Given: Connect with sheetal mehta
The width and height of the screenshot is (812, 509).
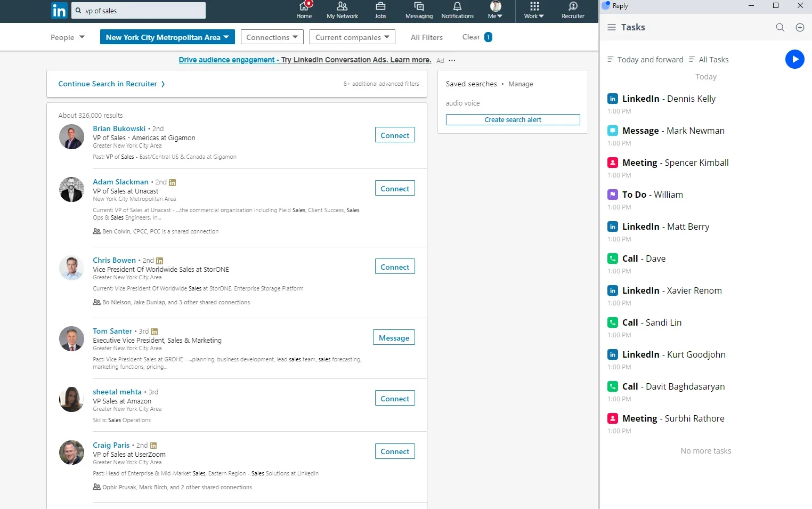Looking at the screenshot, I should (395, 399).
